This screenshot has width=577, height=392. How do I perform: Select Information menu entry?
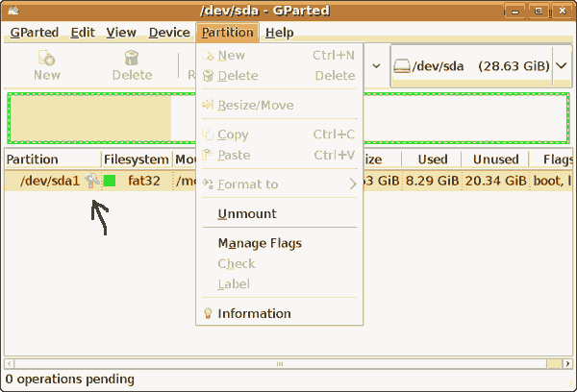(x=280, y=313)
